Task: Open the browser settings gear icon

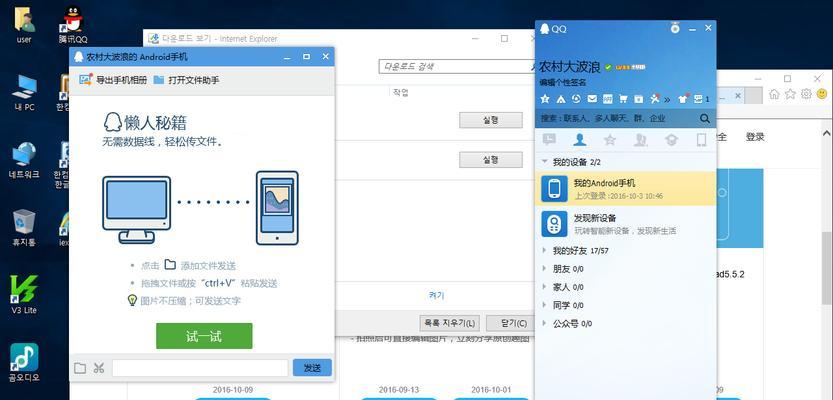Action: click(x=806, y=94)
